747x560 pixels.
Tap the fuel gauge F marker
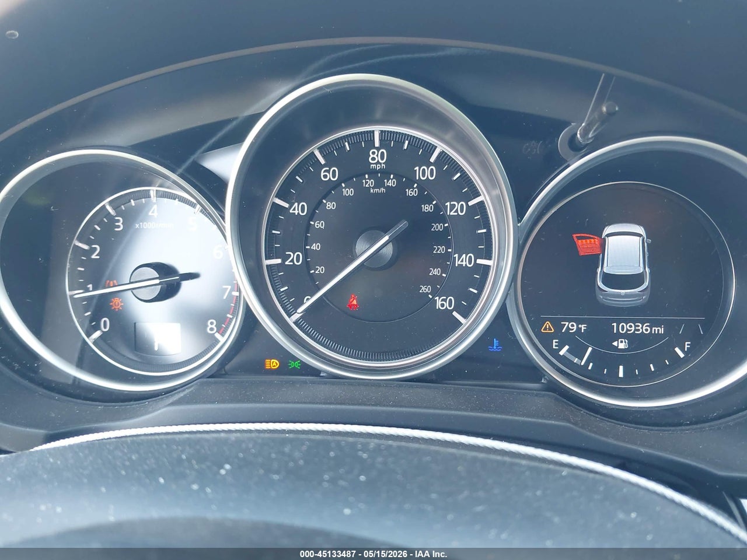pos(687,346)
